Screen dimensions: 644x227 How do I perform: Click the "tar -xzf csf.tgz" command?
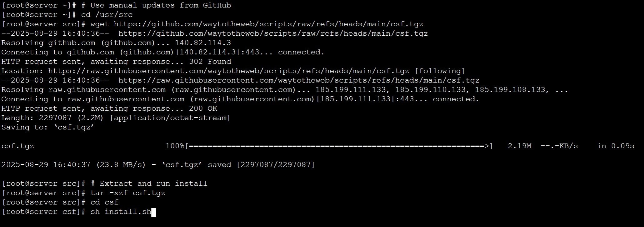128,193
